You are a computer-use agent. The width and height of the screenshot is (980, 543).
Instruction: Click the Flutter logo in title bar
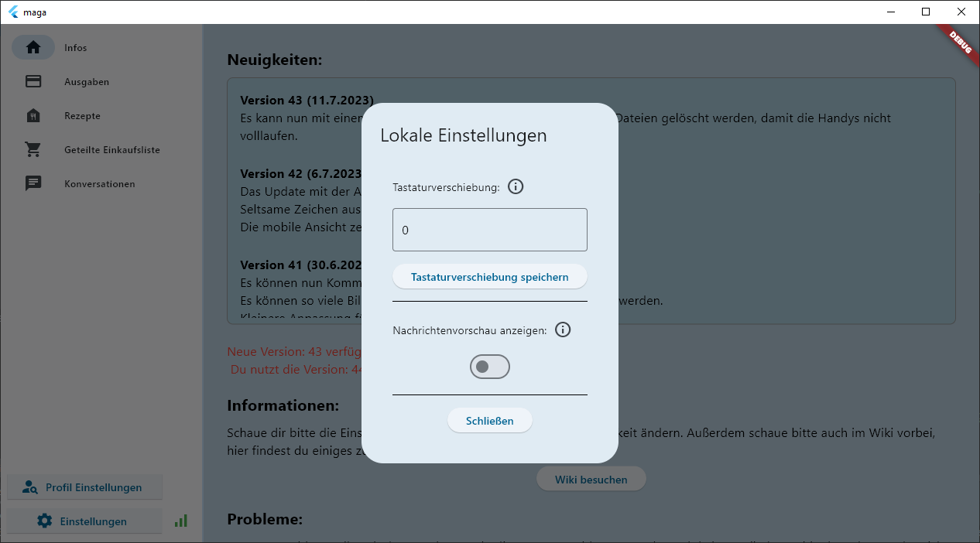click(13, 12)
